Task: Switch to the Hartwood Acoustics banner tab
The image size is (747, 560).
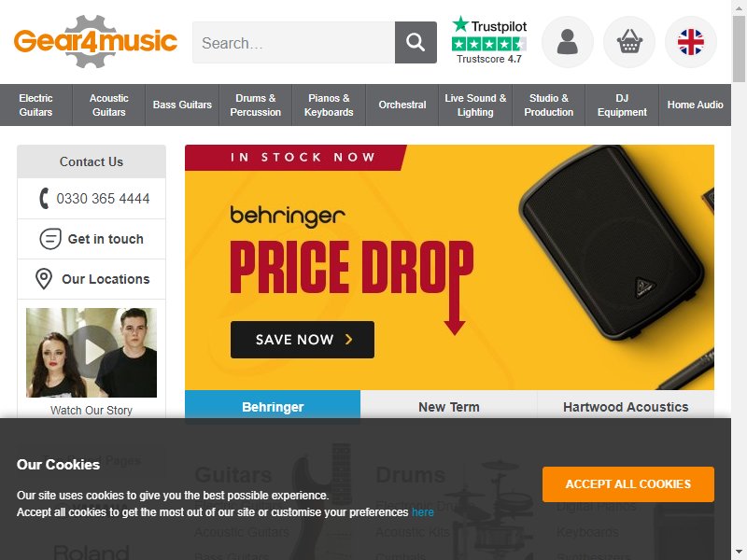Action: coord(626,407)
